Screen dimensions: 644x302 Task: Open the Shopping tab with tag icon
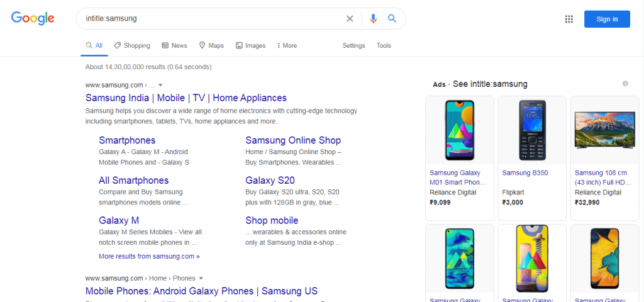click(x=132, y=46)
